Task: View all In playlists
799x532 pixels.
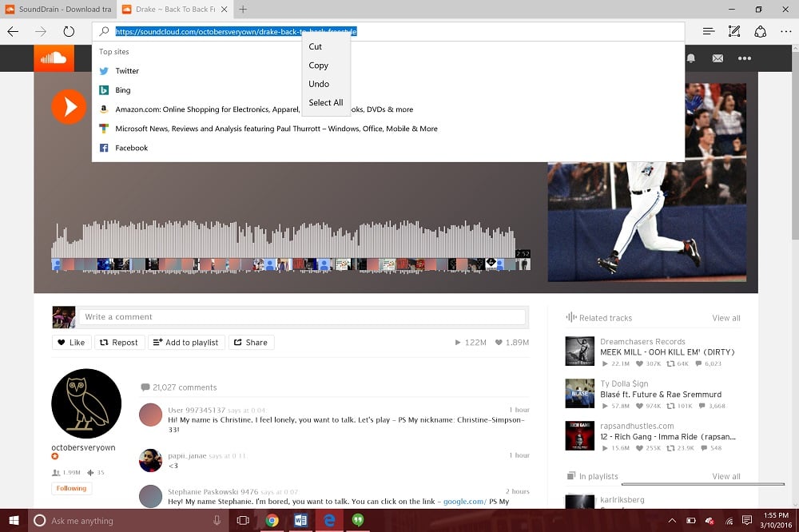Action: click(726, 476)
